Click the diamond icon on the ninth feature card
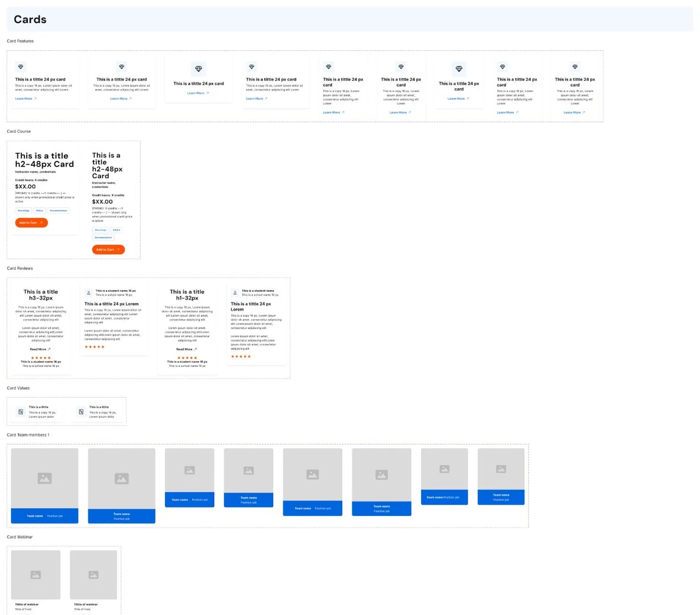 point(575,67)
